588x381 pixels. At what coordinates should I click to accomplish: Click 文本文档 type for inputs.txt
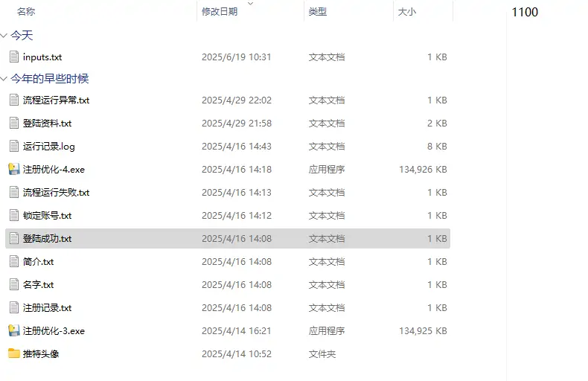(327, 57)
